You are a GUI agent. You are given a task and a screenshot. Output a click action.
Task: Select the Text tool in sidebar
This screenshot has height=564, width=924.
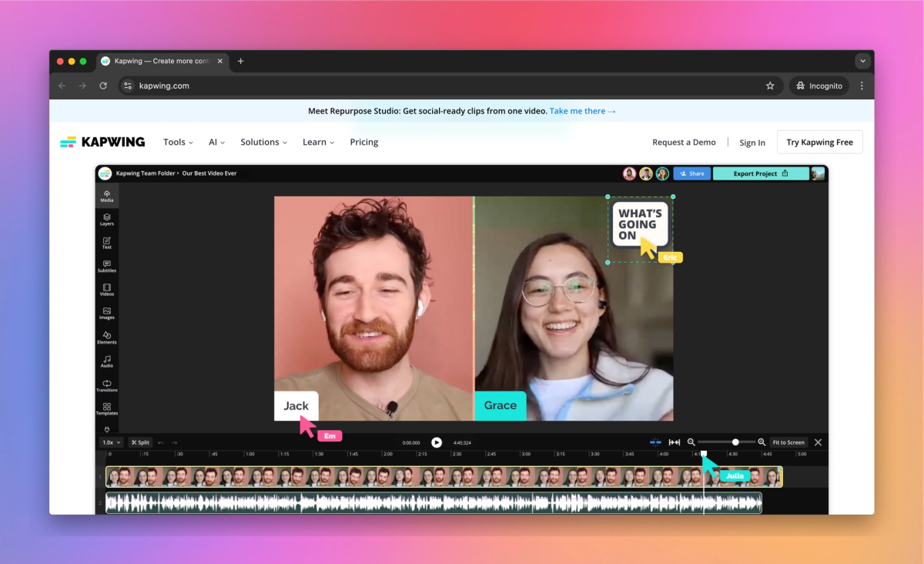107,243
